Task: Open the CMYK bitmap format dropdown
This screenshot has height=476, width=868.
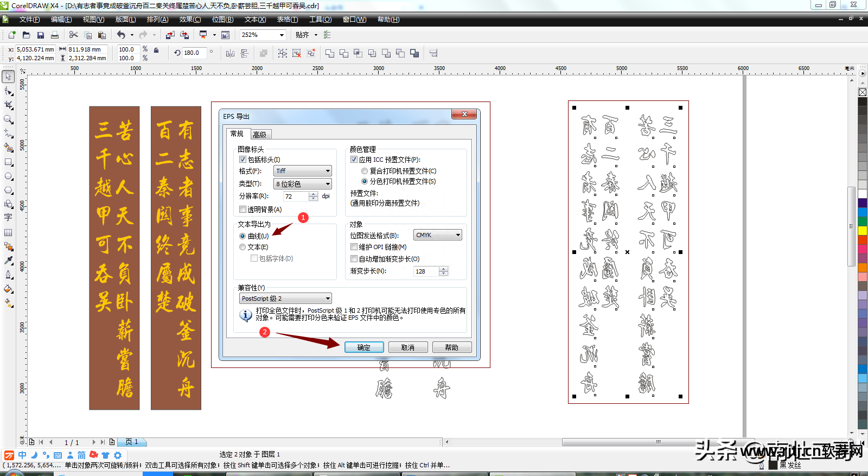Action: tap(437, 235)
